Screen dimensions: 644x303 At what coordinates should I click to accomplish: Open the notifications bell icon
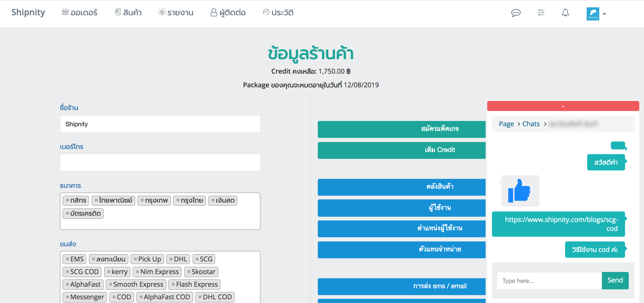coord(565,13)
